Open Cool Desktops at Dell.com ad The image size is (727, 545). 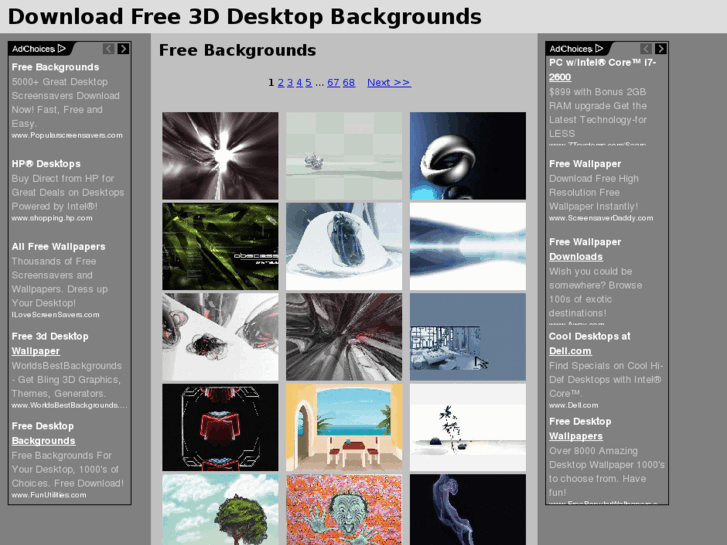(589, 343)
